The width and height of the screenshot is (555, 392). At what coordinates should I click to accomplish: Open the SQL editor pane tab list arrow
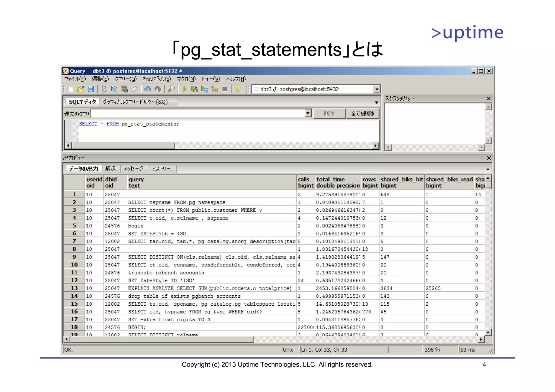(376, 102)
